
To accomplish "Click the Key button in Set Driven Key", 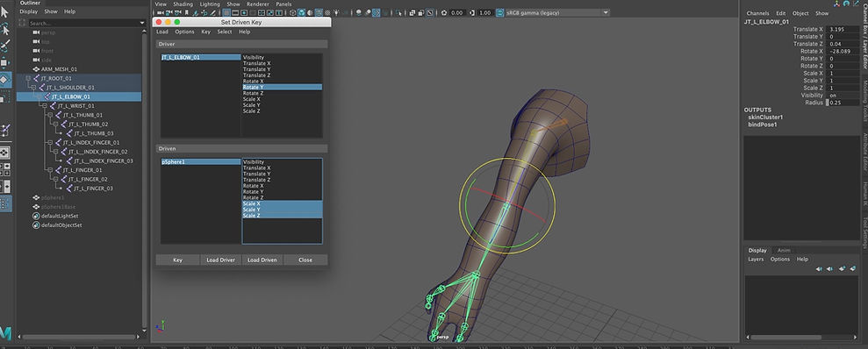I will click(177, 260).
